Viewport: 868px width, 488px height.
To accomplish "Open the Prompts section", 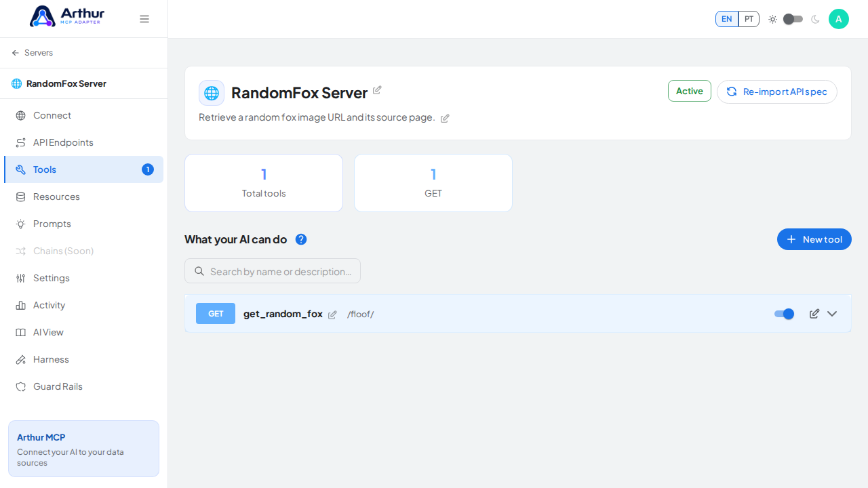I will click(83, 224).
